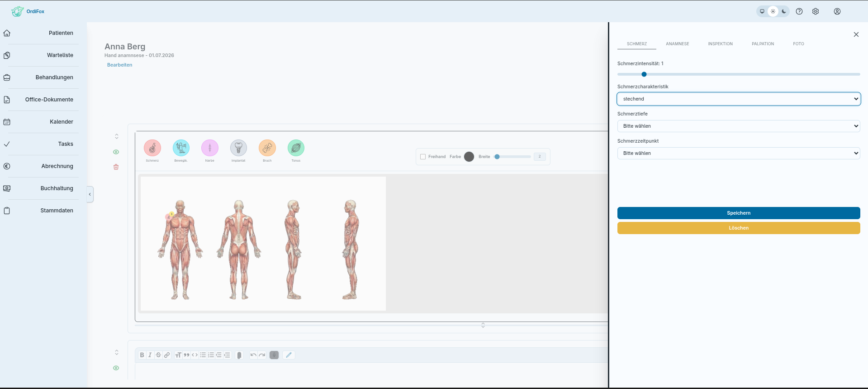Enable the Freihand checkbox
868x389 pixels.
click(x=423, y=157)
